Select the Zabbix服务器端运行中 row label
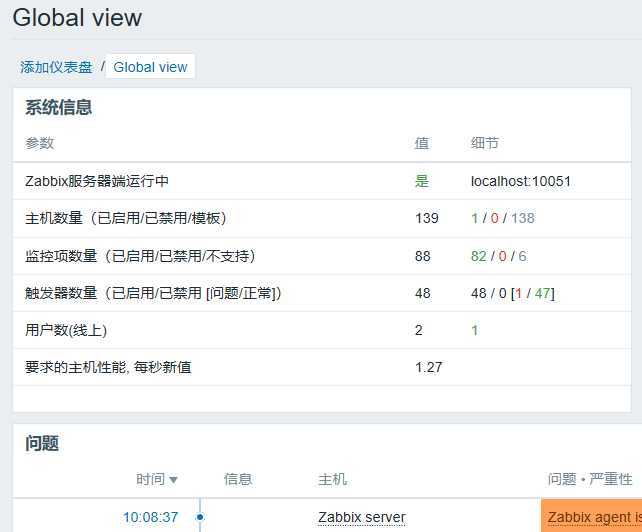The width and height of the screenshot is (642, 532). point(97,181)
